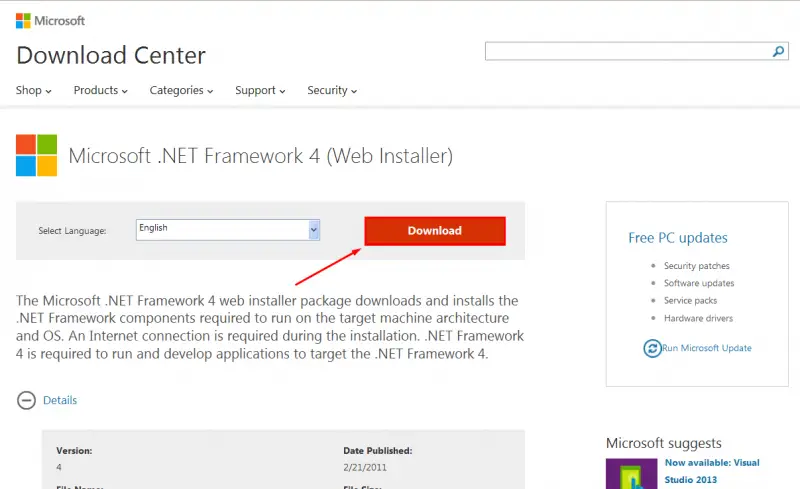Open the Categories menu

(181, 90)
